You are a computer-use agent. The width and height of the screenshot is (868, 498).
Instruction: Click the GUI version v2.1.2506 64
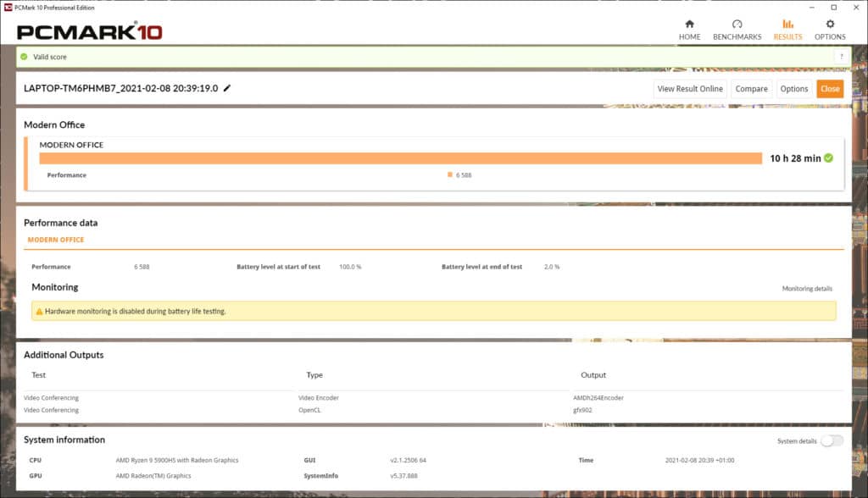[408, 460]
